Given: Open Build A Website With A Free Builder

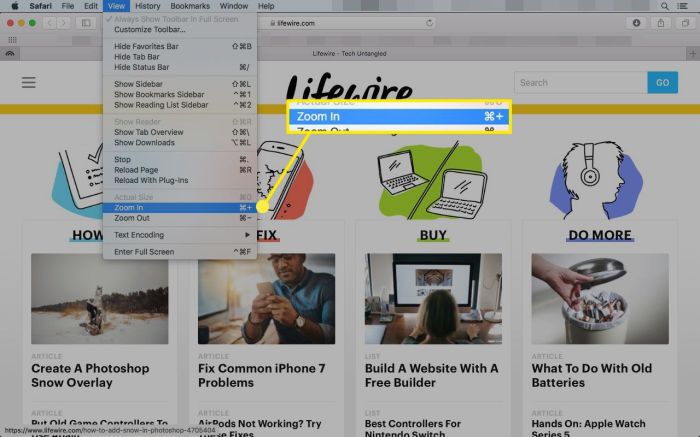Looking at the screenshot, I should (x=431, y=375).
